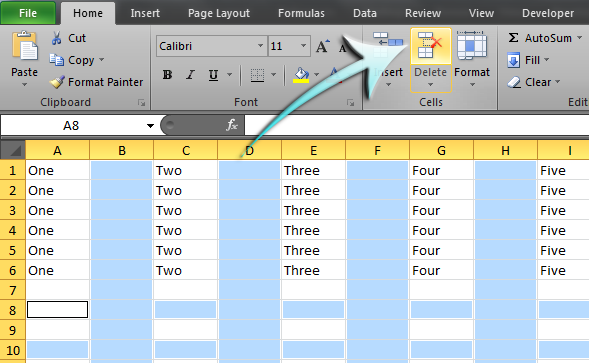
Task: Select cell I4 containing Five
Action: 563,230
